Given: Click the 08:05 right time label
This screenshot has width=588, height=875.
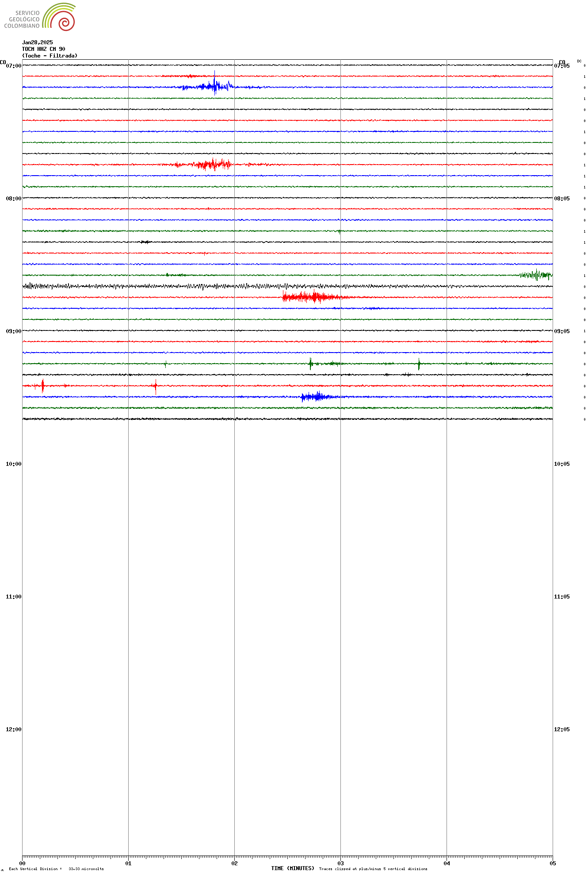Looking at the screenshot, I should (561, 199).
